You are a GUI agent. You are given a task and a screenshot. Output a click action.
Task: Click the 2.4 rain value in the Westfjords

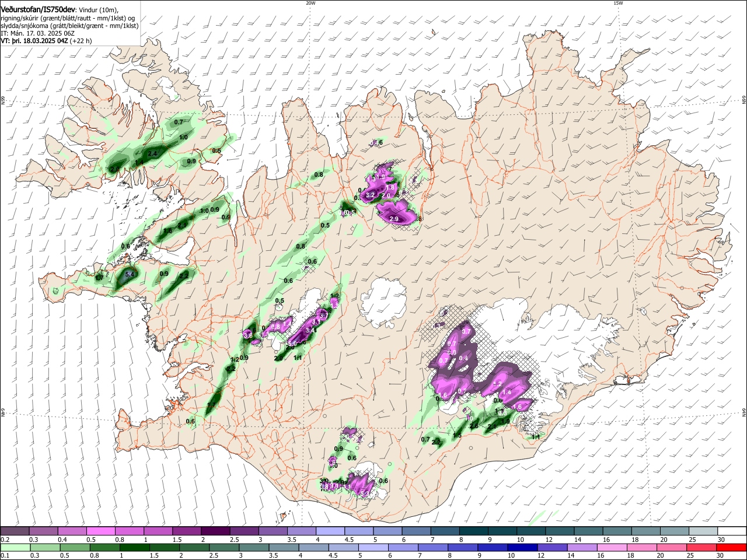(x=153, y=153)
